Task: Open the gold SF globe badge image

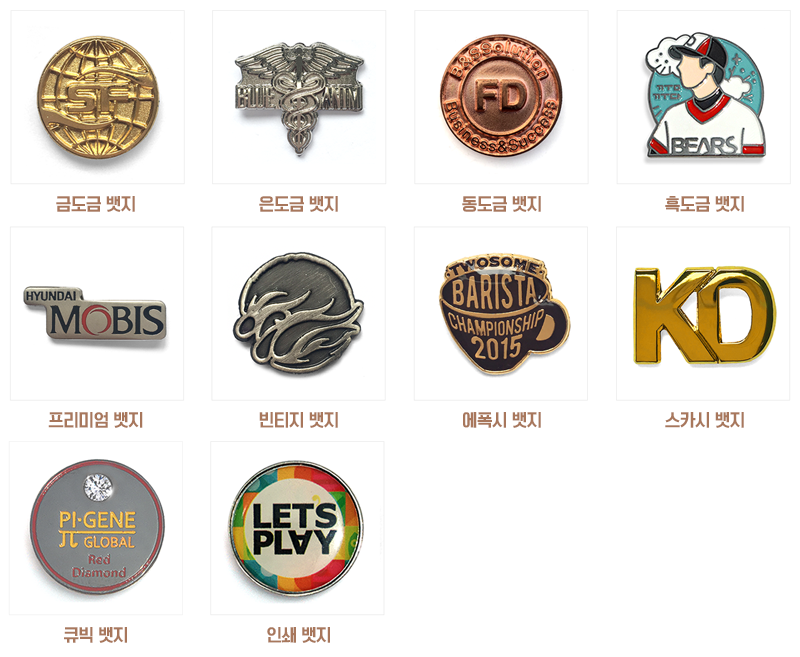Action: coord(97,97)
